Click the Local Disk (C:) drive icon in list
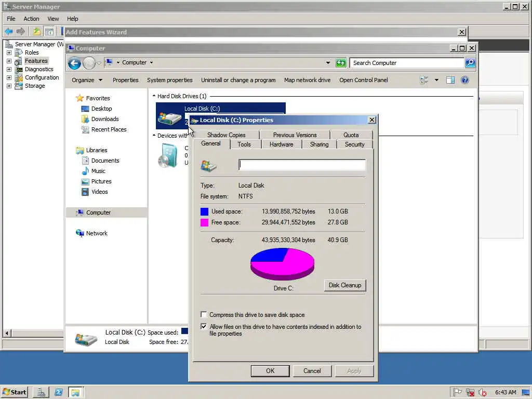 169,117
